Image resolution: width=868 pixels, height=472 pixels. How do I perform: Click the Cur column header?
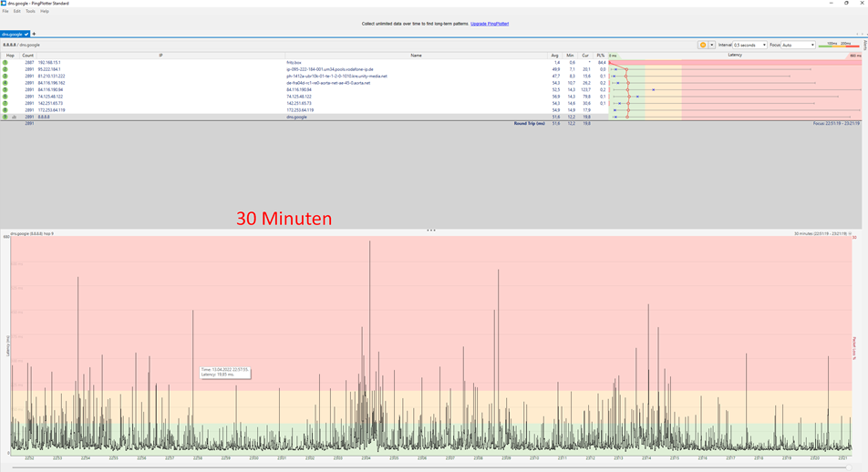(585, 56)
